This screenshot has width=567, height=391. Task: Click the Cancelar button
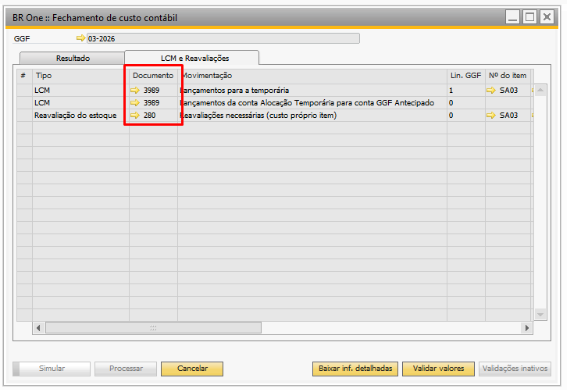192,368
